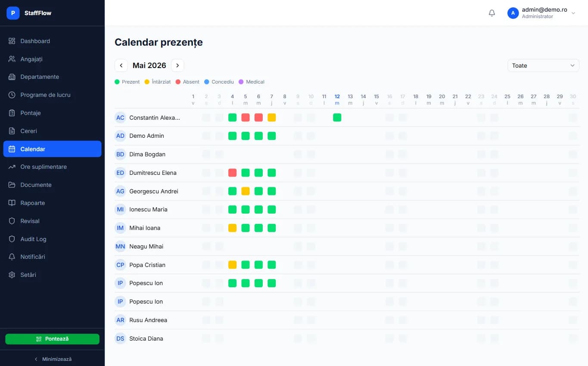Expand admin@demo.ro account menu chevron
Viewport: 588px width, 366px height.
click(573, 13)
